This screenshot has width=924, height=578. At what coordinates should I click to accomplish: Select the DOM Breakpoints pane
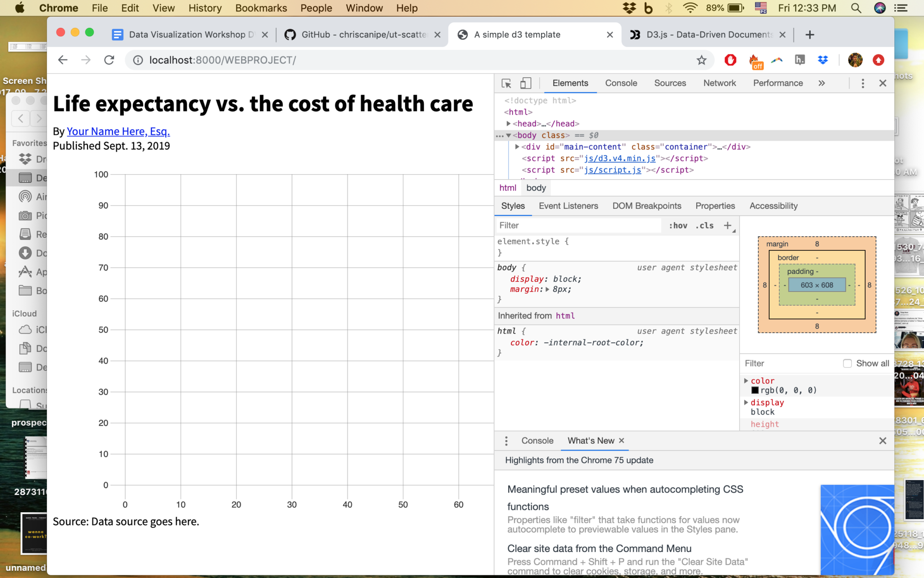click(x=647, y=206)
